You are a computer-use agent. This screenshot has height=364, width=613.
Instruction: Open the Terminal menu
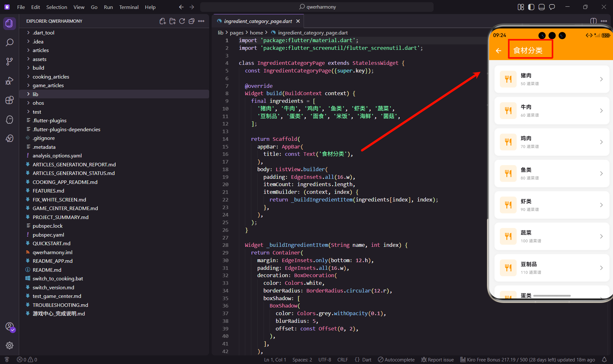tap(129, 7)
